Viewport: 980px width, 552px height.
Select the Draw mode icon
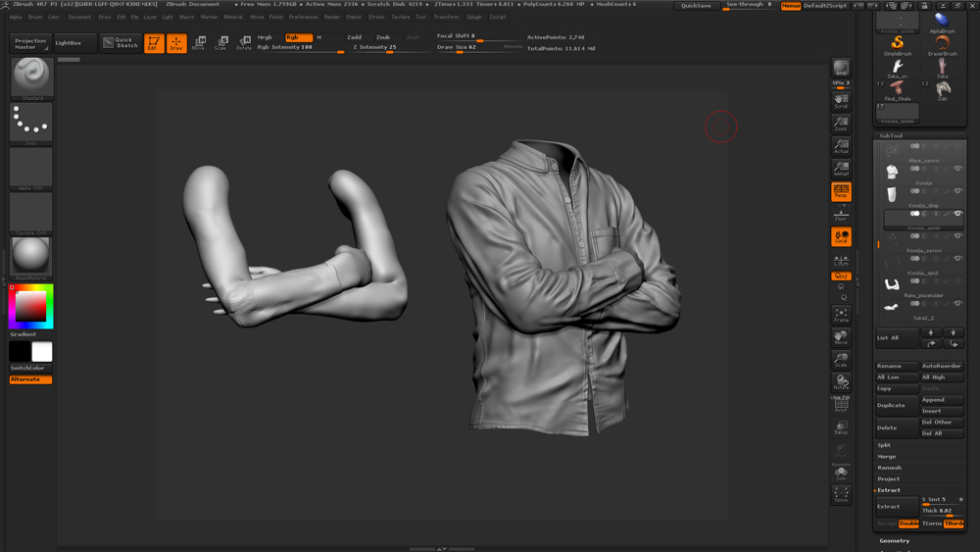[176, 43]
